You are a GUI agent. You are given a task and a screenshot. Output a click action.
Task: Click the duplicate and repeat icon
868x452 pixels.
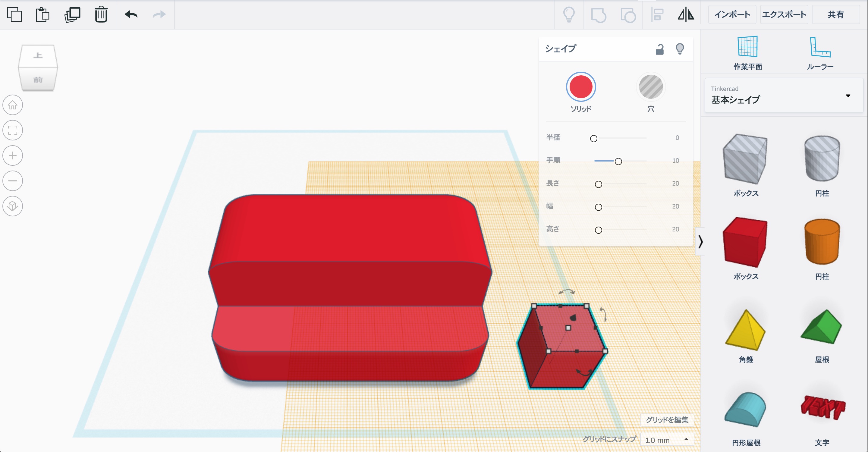(x=72, y=14)
